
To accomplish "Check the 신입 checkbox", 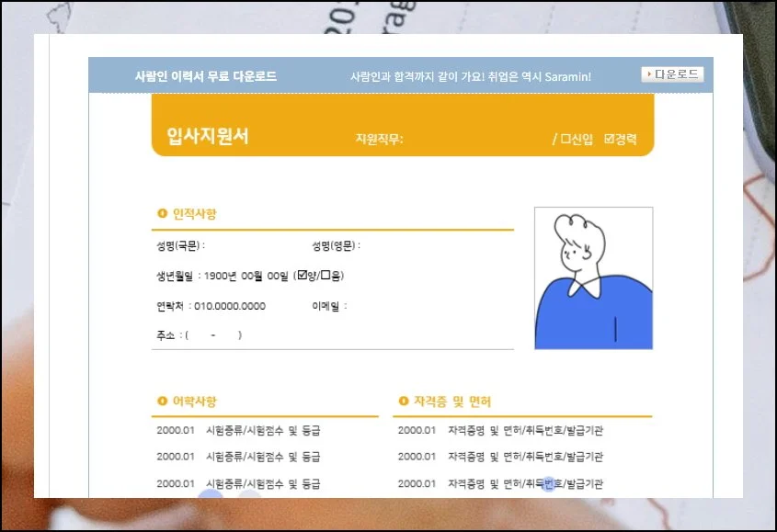I will click(x=566, y=140).
